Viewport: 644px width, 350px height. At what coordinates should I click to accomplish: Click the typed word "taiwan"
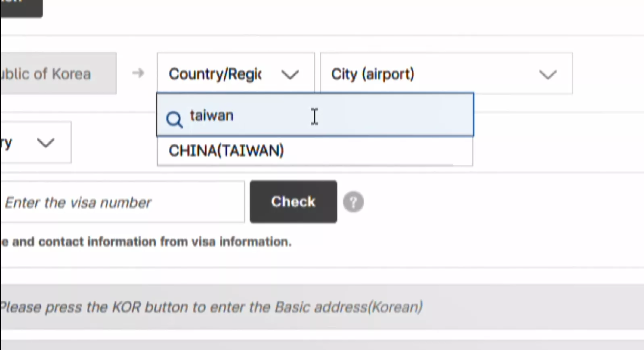212,116
